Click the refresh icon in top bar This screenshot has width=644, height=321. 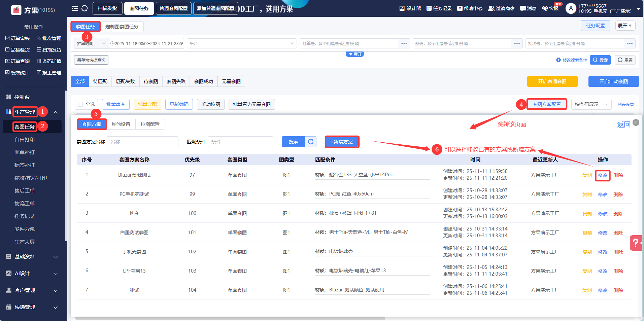point(84,8)
